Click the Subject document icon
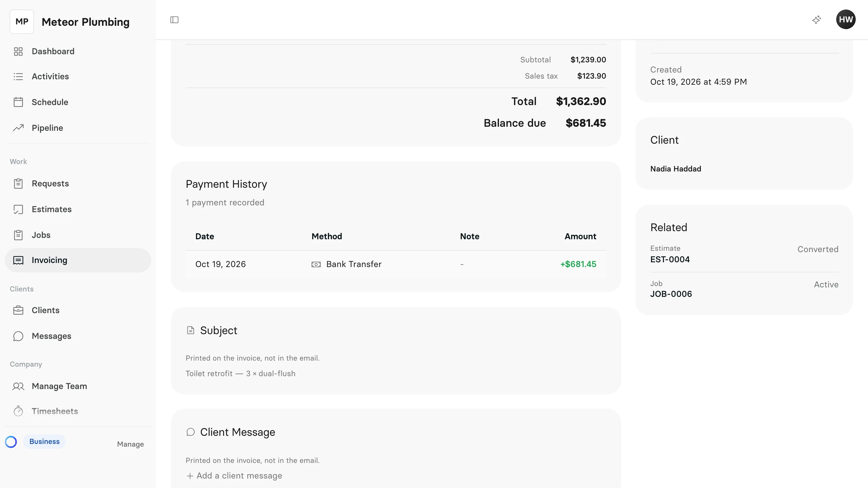Screen dimensions: 868x488 click(191, 330)
